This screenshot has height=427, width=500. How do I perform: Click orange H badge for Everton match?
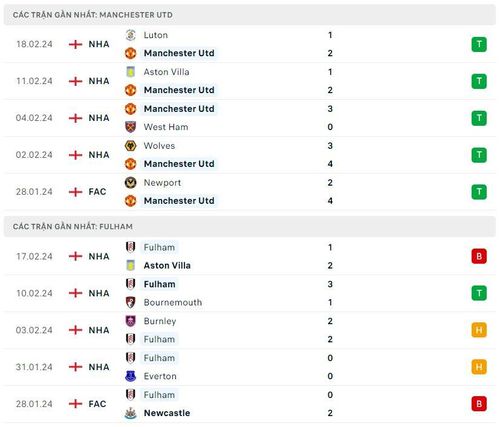click(x=479, y=367)
